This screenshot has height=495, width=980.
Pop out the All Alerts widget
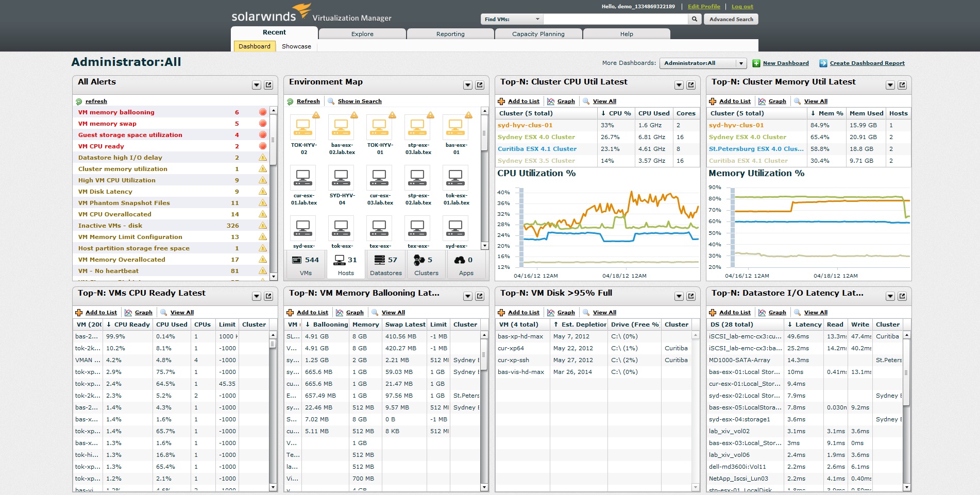click(x=268, y=85)
